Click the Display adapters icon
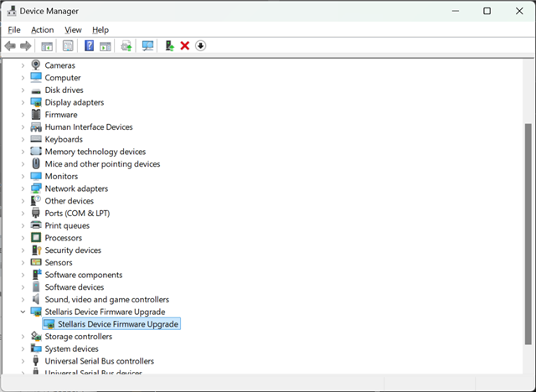Viewport: 536px width, 392px height. pyautogui.click(x=36, y=102)
